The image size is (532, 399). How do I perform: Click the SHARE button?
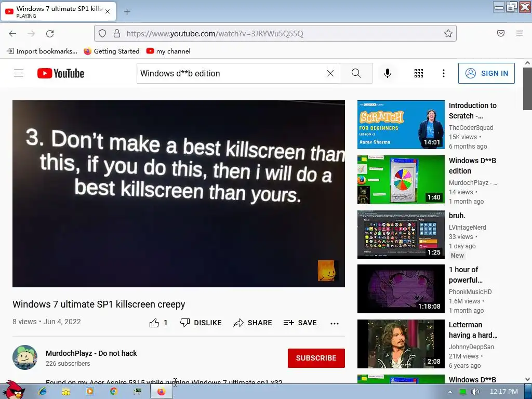253,323
